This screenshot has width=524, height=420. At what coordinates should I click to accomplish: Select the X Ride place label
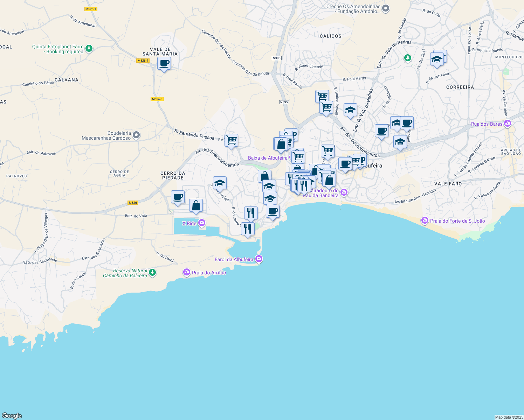tap(189, 223)
